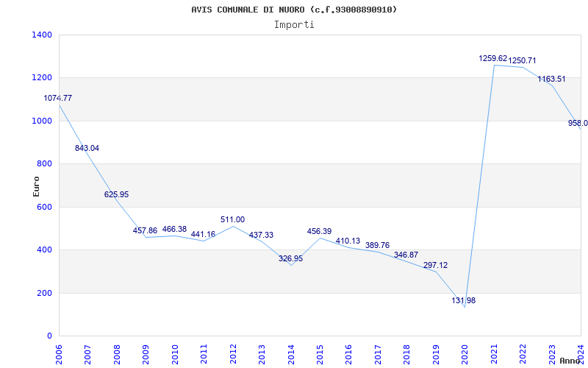Screen dimensions: 588x368
Task: Click the 2007 year tick label
Action: tap(88, 353)
